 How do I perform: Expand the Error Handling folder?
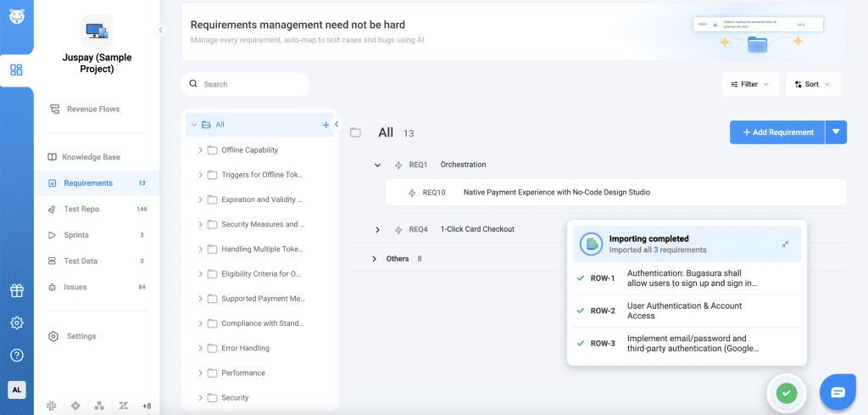coord(201,348)
